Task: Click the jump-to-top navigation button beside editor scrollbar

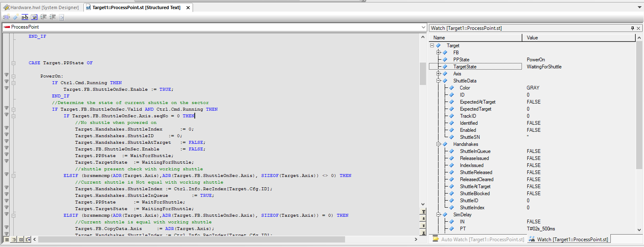Action: tap(423, 212)
